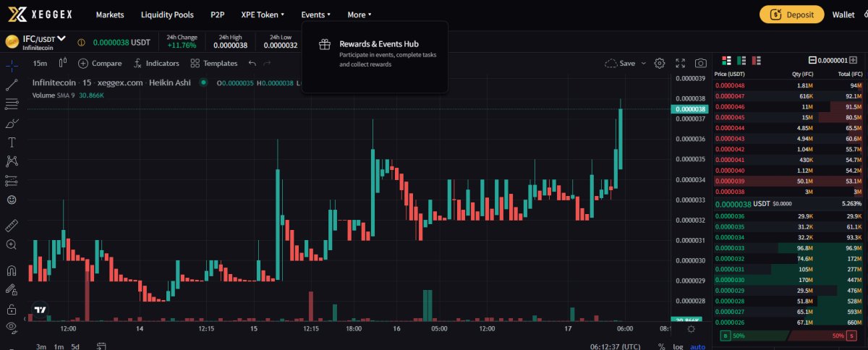
Task: Open the emoji icons tool
Action: click(x=11, y=200)
